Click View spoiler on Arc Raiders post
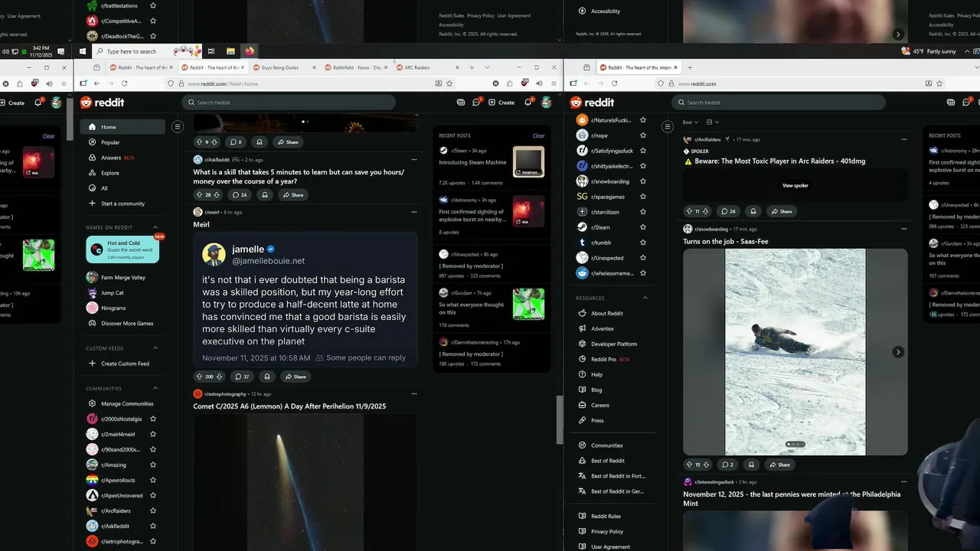This screenshot has height=551, width=980. point(795,185)
